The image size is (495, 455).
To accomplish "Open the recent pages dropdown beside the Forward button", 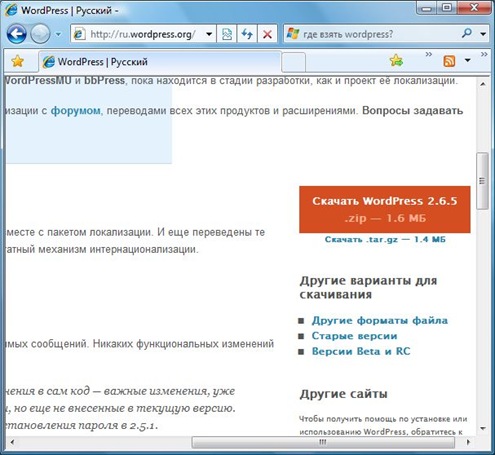I will coord(58,34).
